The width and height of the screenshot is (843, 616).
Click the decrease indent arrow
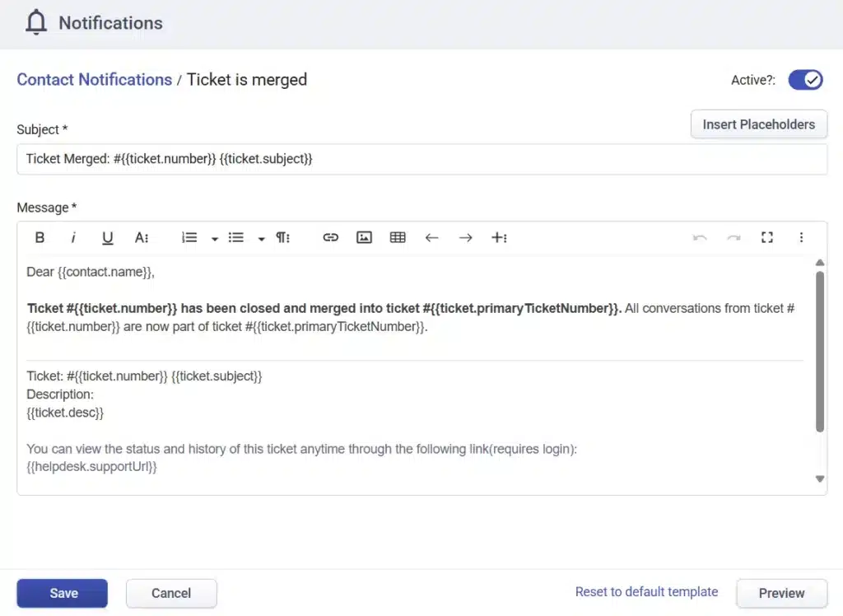431,237
